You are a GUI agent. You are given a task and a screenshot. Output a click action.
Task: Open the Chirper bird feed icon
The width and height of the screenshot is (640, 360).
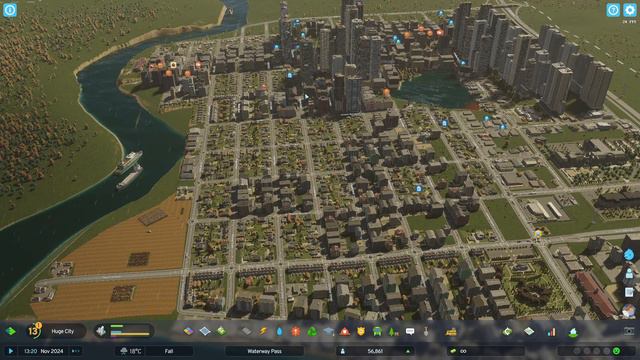629,311
